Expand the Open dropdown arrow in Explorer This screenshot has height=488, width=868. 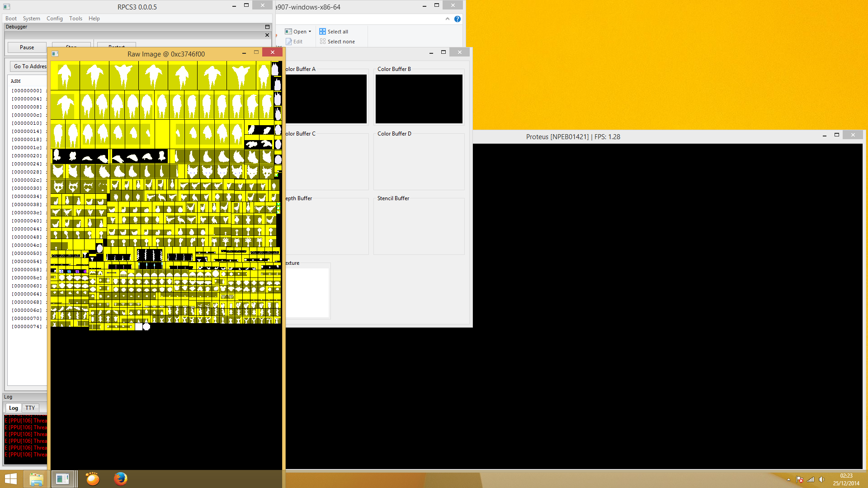pyautogui.click(x=310, y=32)
